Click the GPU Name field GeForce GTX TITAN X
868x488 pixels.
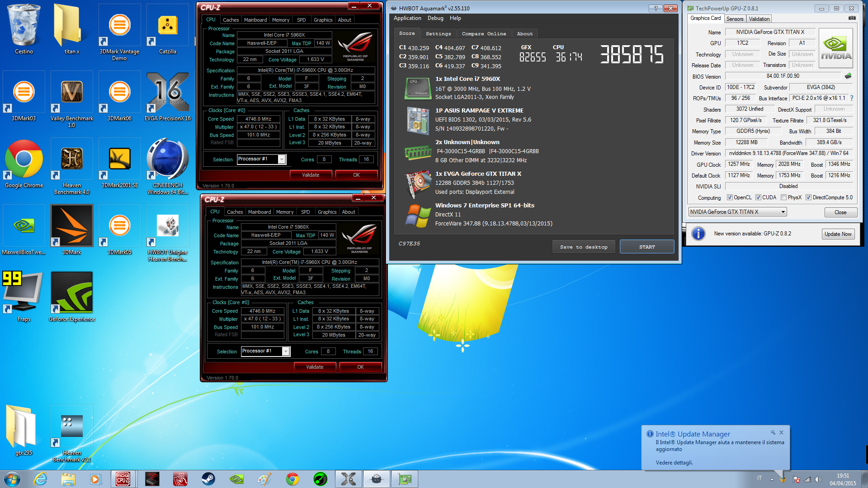pyautogui.click(x=770, y=32)
